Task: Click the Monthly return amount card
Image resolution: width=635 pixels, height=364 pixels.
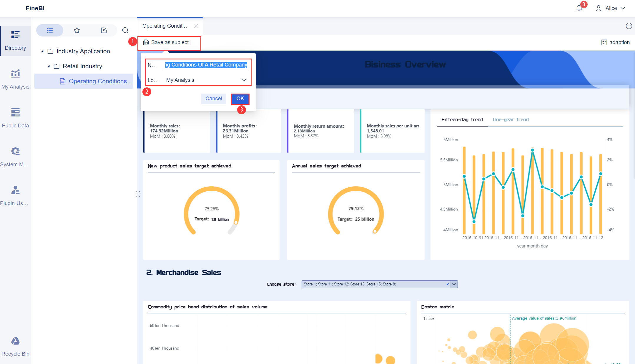Action: click(x=321, y=131)
